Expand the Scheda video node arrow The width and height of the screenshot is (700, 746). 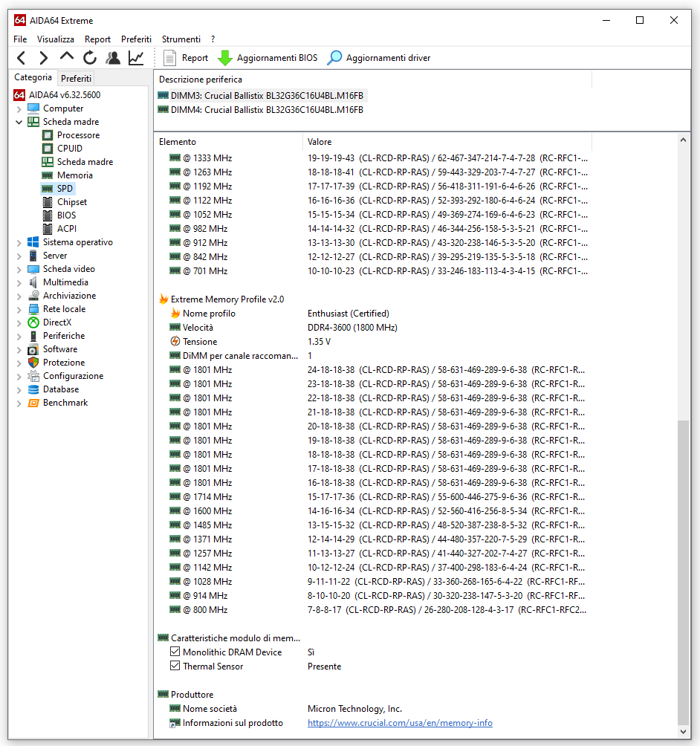(19, 269)
